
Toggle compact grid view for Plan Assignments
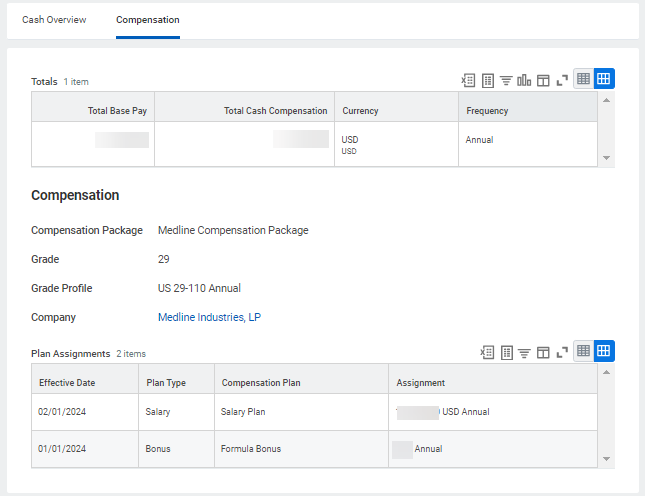coord(584,352)
